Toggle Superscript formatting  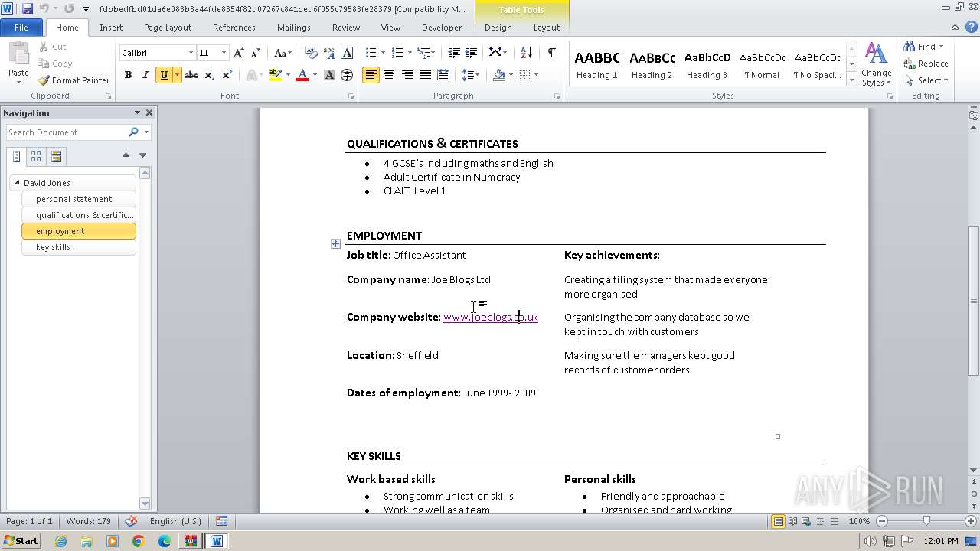(227, 75)
